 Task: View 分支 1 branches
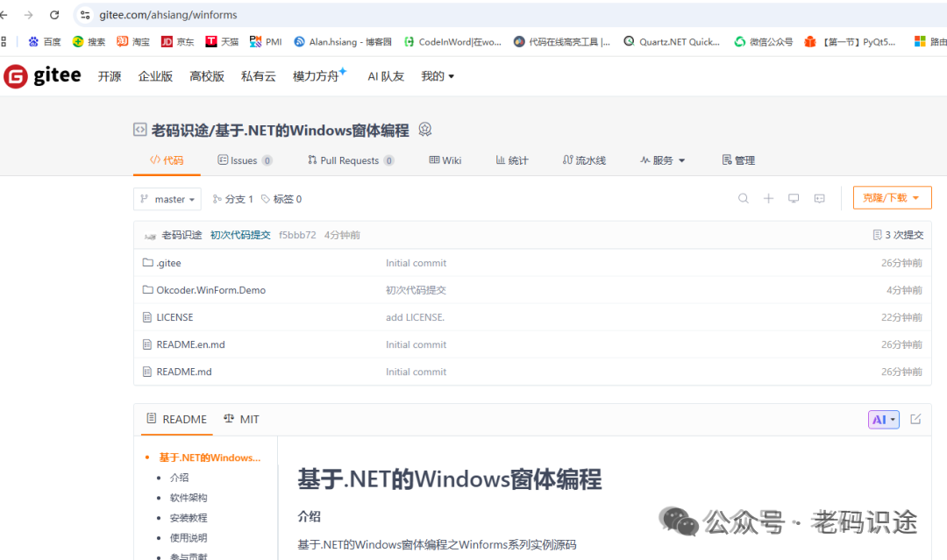pyautogui.click(x=232, y=199)
